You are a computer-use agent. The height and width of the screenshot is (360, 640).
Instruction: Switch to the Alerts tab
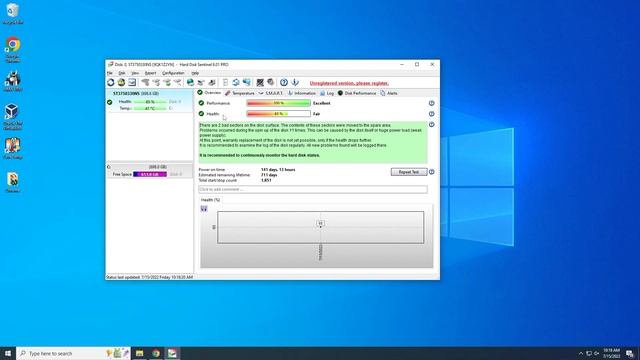389,93
